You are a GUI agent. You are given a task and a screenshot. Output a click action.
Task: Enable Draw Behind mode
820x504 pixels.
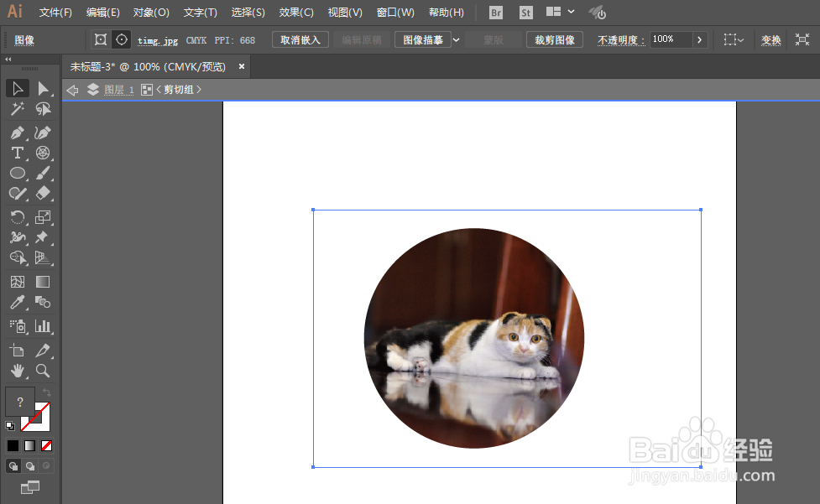[x=30, y=466]
